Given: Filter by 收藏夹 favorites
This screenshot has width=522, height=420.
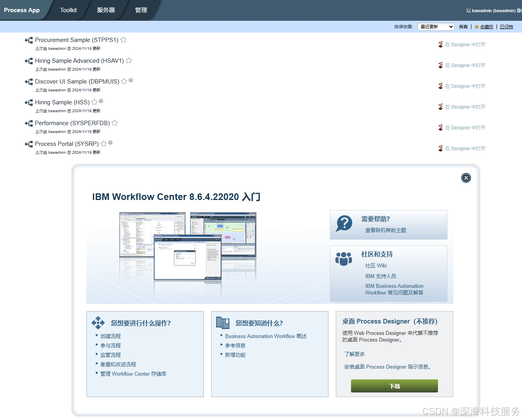Looking at the screenshot, I should [x=487, y=27].
